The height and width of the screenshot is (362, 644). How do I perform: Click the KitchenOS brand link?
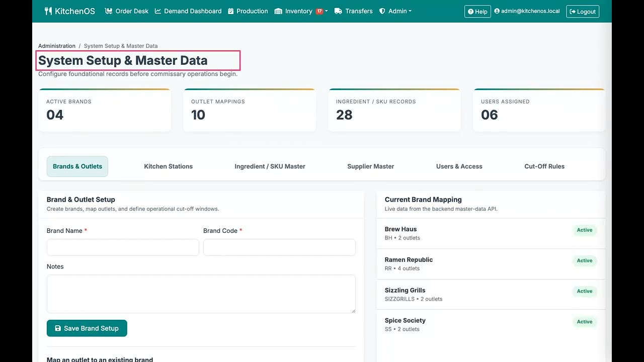pos(69,11)
